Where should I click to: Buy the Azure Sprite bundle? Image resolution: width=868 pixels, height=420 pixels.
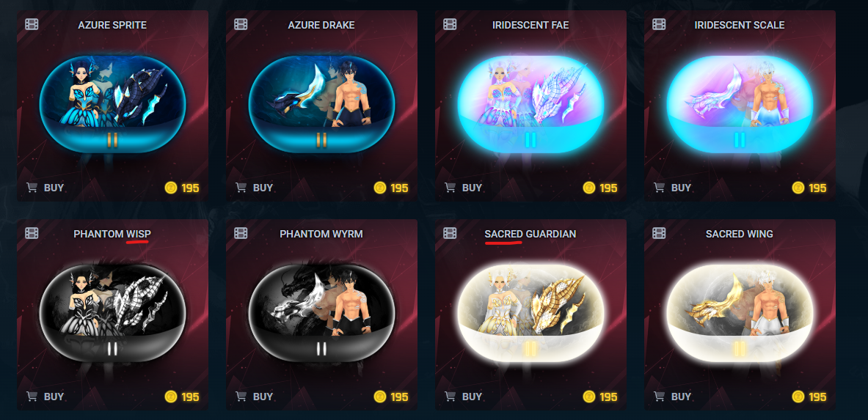click(45, 188)
